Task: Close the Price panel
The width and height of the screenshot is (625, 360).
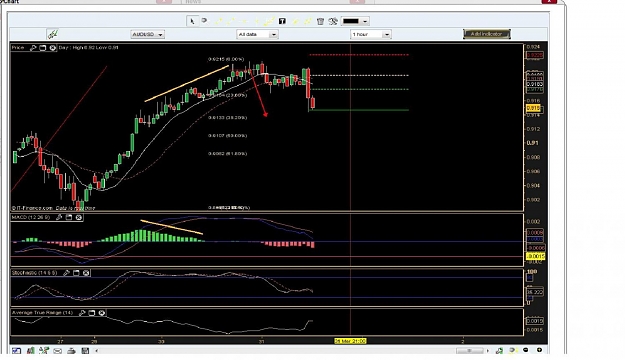Action: coord(52,48)
